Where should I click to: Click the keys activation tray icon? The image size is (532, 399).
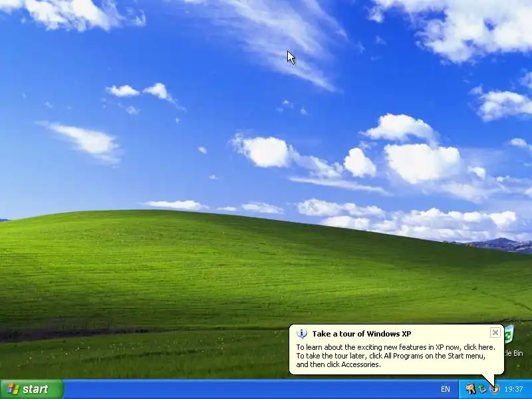tap(470, 389)
